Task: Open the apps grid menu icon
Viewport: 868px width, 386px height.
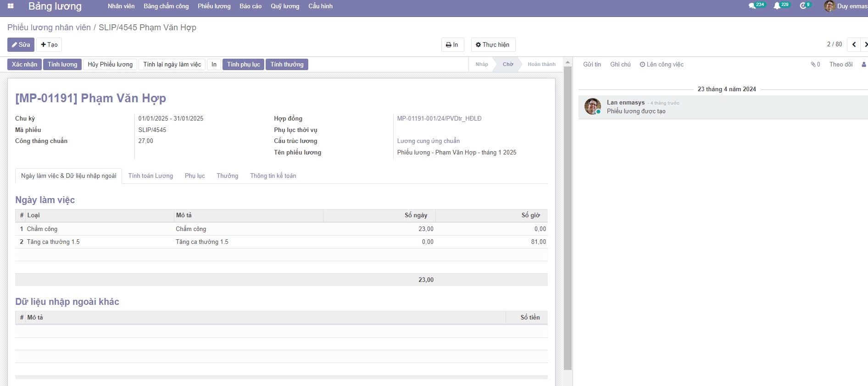Action: 11,6
